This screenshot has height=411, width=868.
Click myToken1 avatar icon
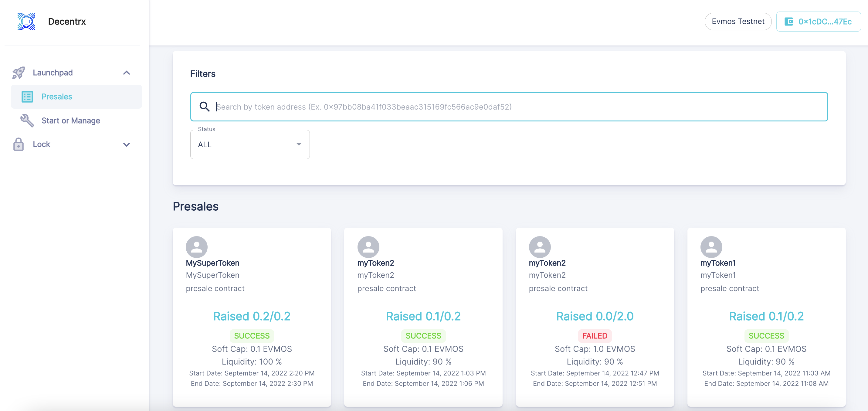click(x=711, y=247)
